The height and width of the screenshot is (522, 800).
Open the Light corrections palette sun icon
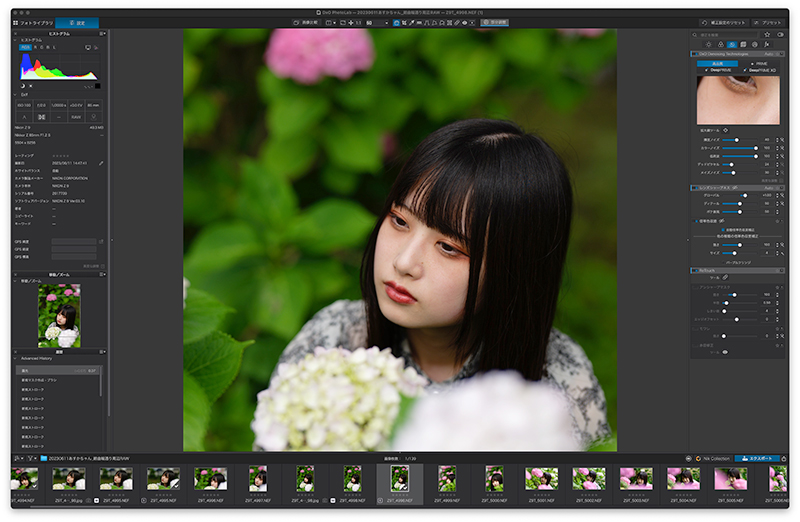[708, 44]
